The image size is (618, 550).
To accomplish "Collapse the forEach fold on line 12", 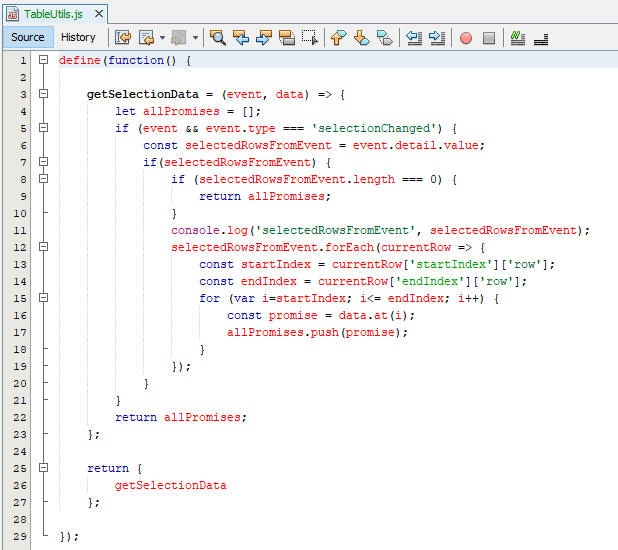I will (x=43, y=247).
